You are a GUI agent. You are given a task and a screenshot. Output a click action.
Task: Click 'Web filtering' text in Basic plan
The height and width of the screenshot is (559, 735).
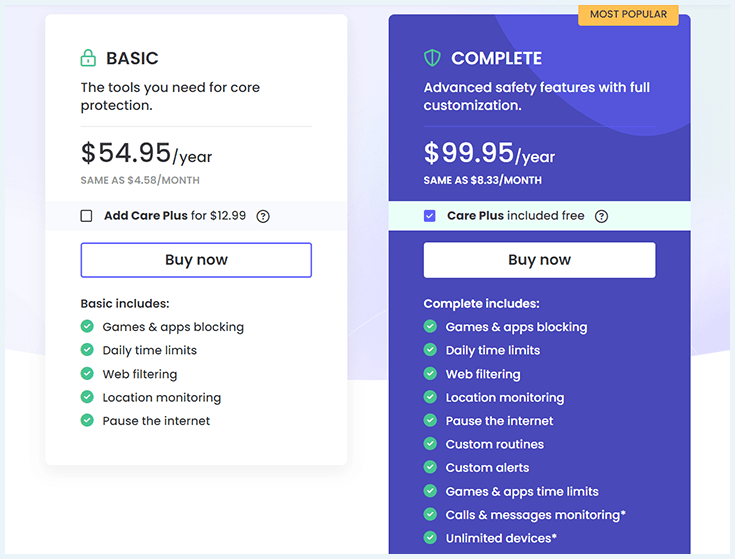[140, 374]
